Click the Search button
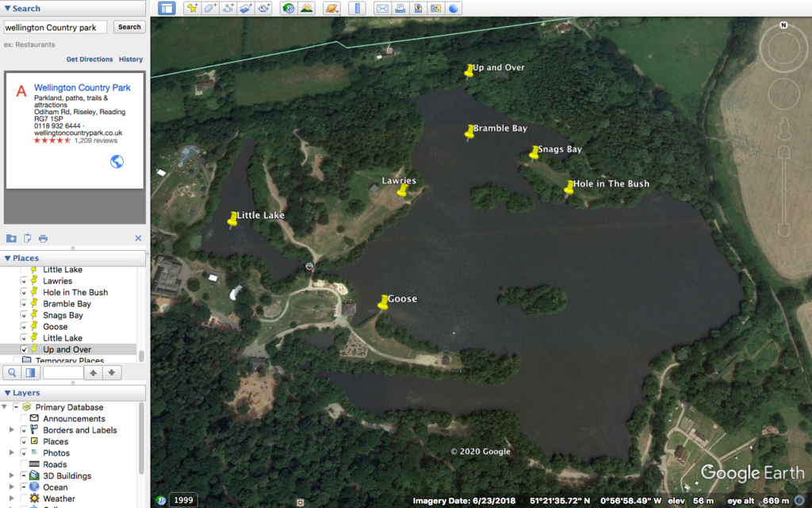 pyautogui.click(x=129, y=27)
